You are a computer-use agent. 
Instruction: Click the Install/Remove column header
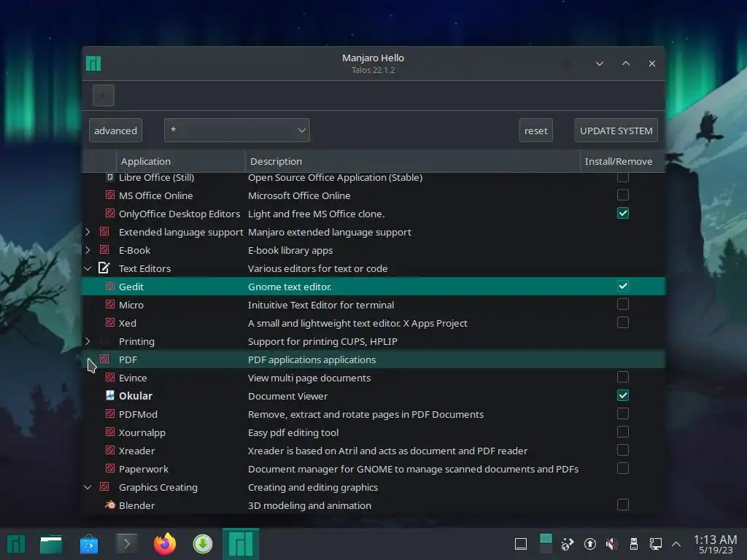coord(622,161)
